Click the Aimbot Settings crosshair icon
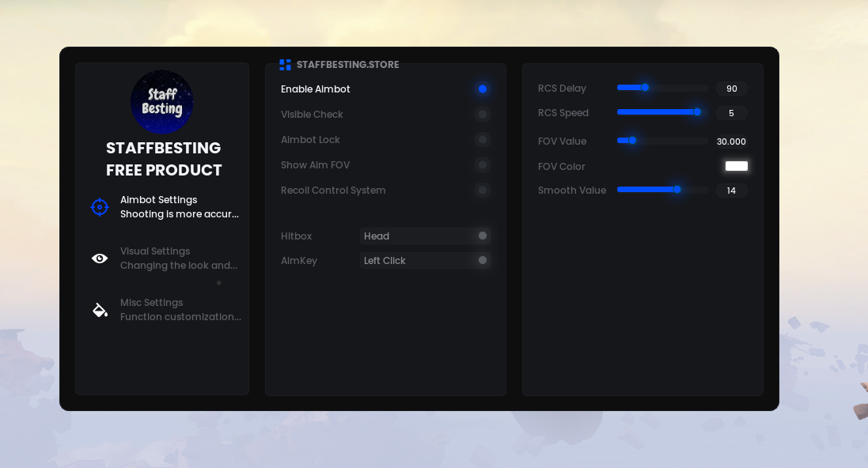The image size is (868, 468). [x=100, y=207]
